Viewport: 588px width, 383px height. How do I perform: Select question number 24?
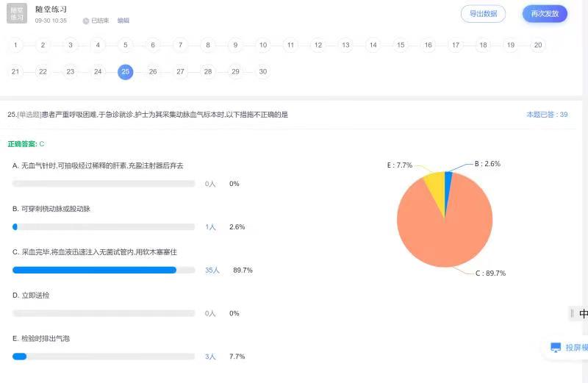(x=98, y=71)
